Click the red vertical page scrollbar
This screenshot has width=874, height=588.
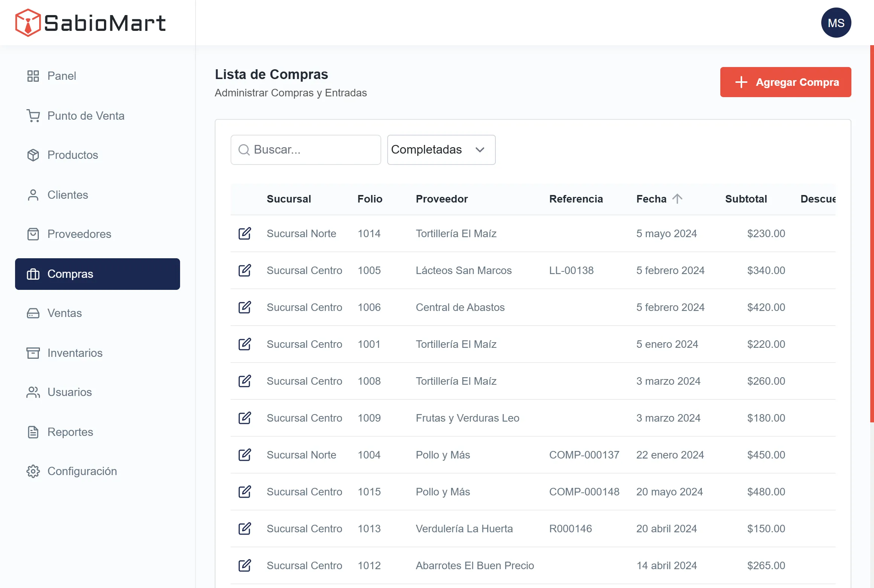click(872, 233)
